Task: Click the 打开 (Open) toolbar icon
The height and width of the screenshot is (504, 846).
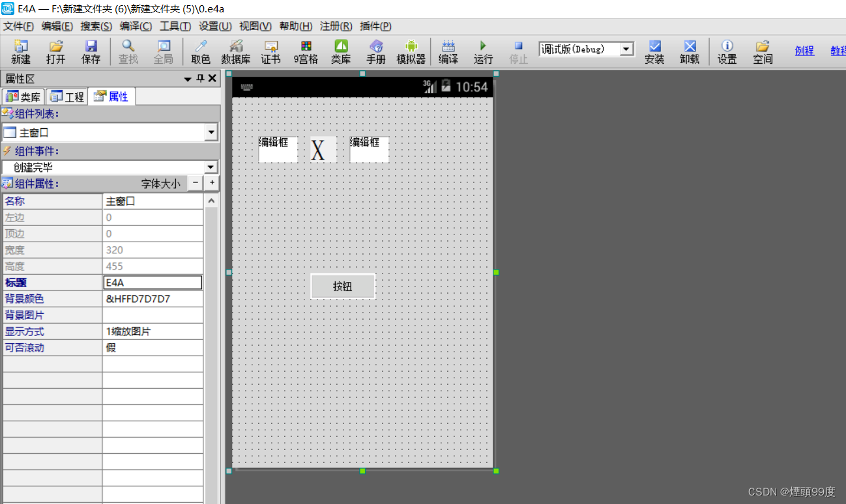Action: 56,52
